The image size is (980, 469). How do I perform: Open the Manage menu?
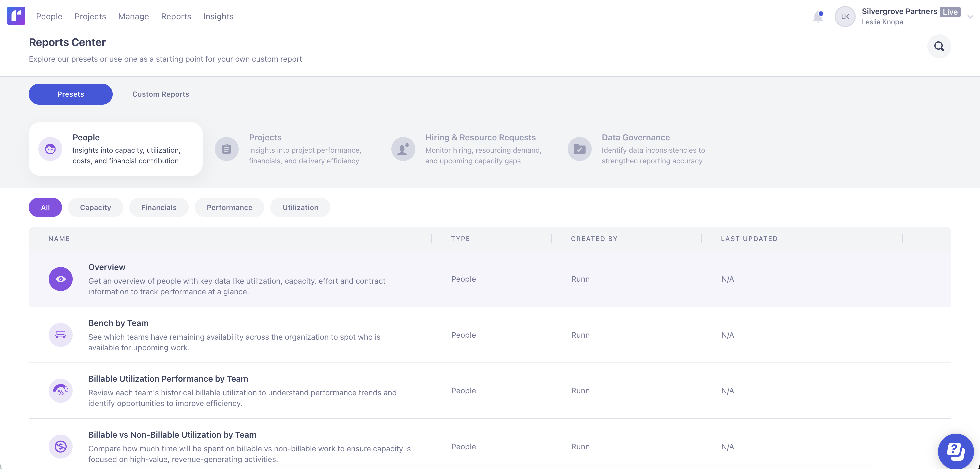134,16
